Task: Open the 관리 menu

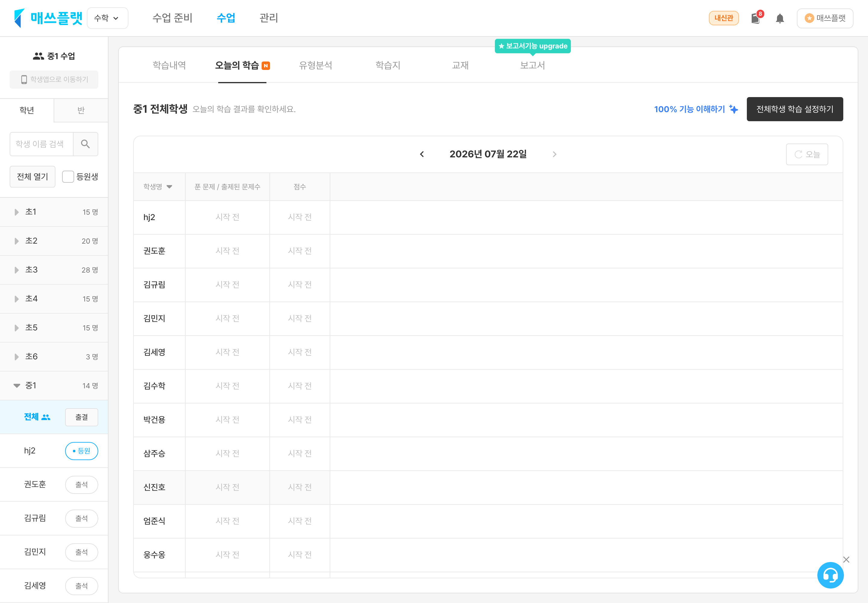Action: (269, 18)
